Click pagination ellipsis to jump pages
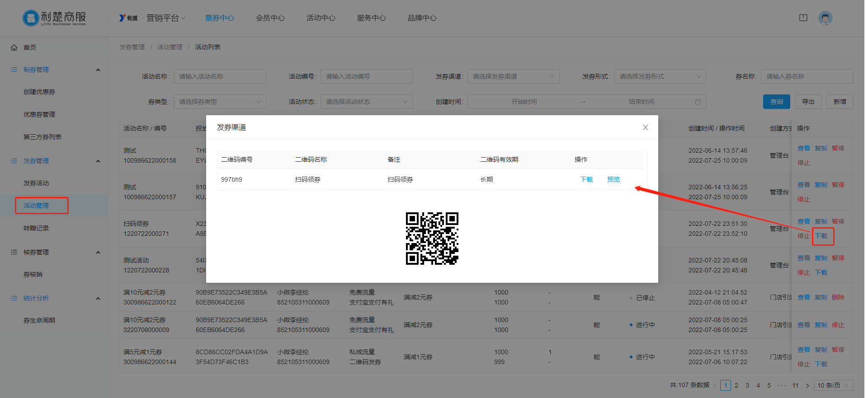 point(782,385)
